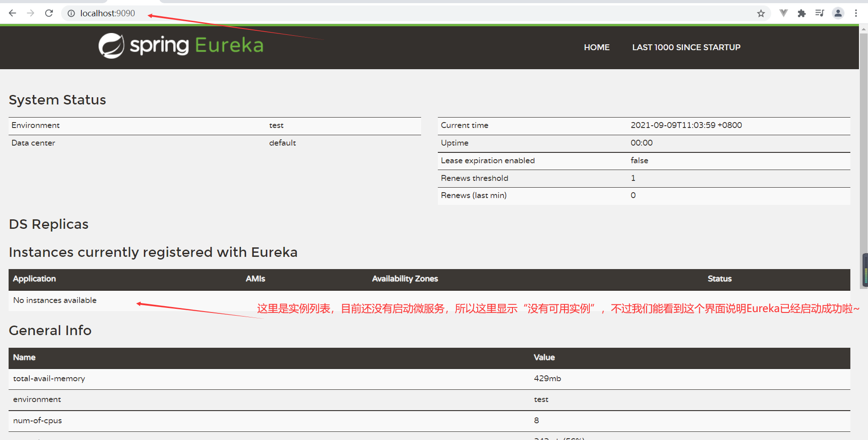Click the page scrollbar up arrow

click(863, 29)
